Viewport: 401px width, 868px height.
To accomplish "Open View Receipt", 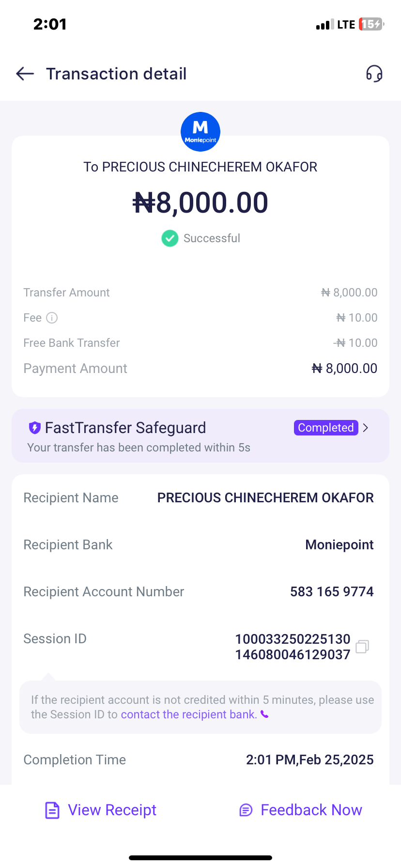I will click(x=112, y=810).
